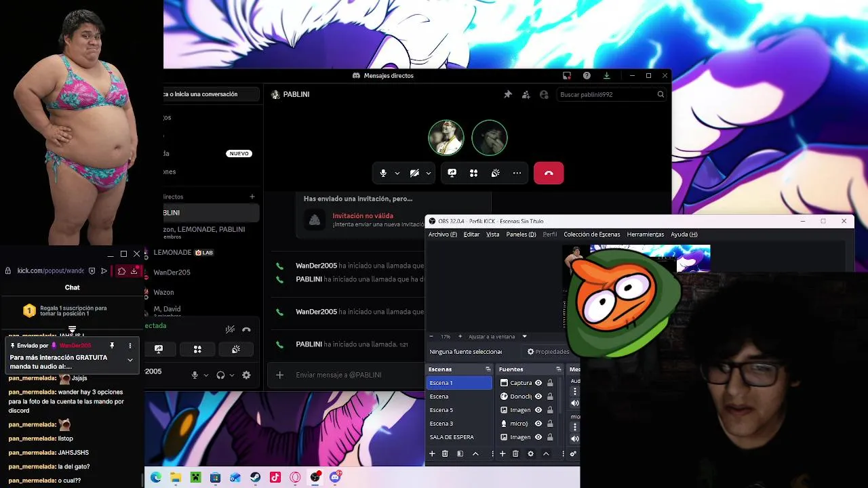Screen dimensions: 868x488
Task: Add a new source in Fuentes panel
Action: (x=502, y=454)
